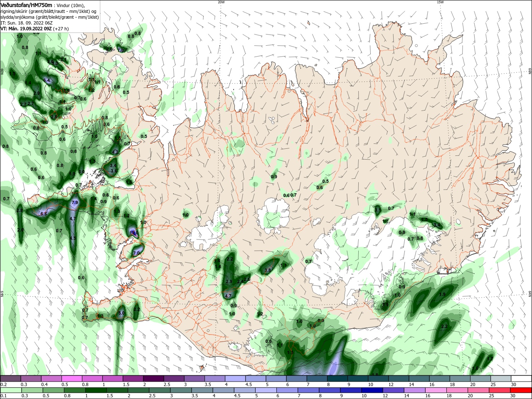Click the '4.5' precipitation value on the map

[73, 238]
